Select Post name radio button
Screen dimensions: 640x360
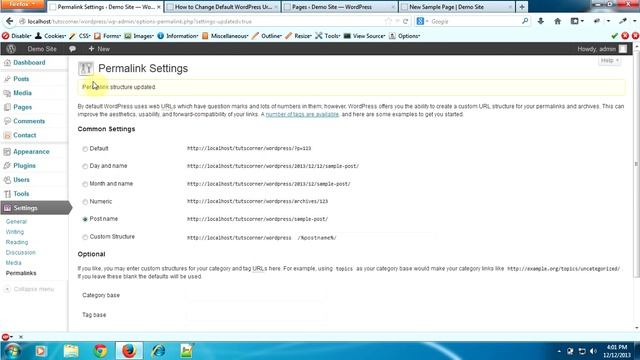tap(85, 219)
